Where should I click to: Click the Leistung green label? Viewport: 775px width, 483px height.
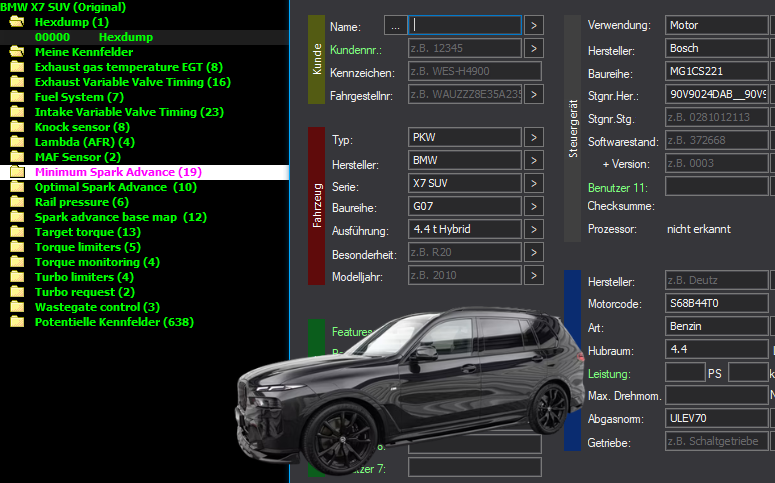pyautogui.click(x=609, y=374)
